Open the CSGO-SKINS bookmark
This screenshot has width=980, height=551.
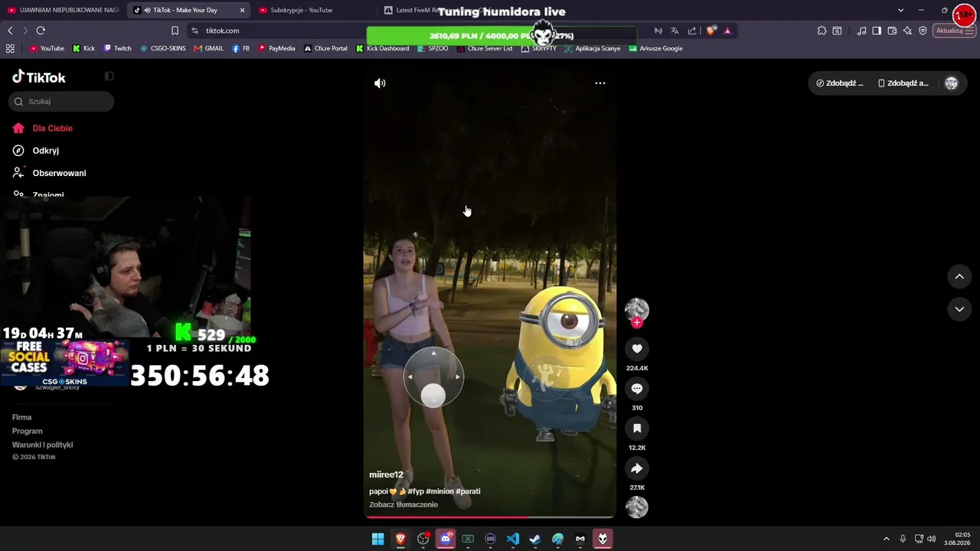[x=162, y=48]
